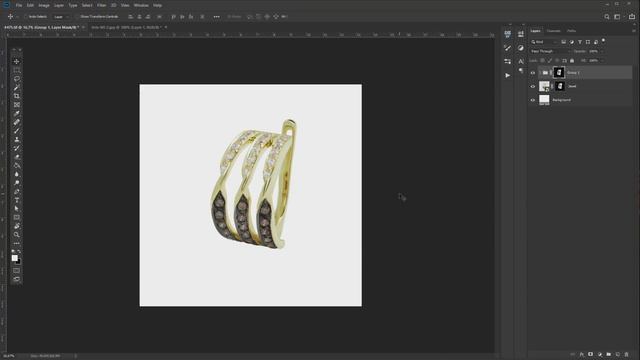Open the Auto-Select Layer dropdown

(61, 17)
